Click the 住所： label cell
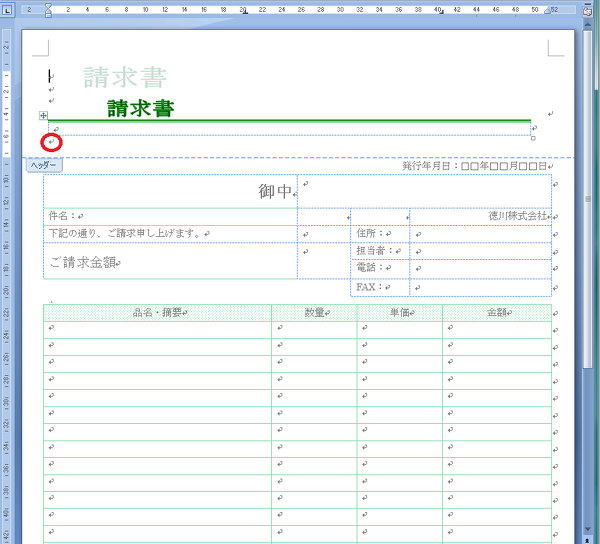The image size is (600, 544). point(380,233)
